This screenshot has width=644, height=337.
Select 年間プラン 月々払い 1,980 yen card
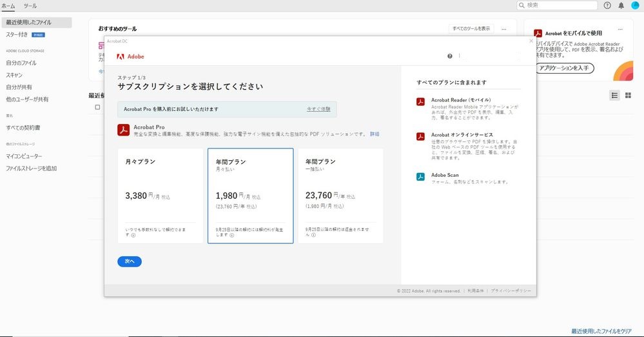click(251, 196)
